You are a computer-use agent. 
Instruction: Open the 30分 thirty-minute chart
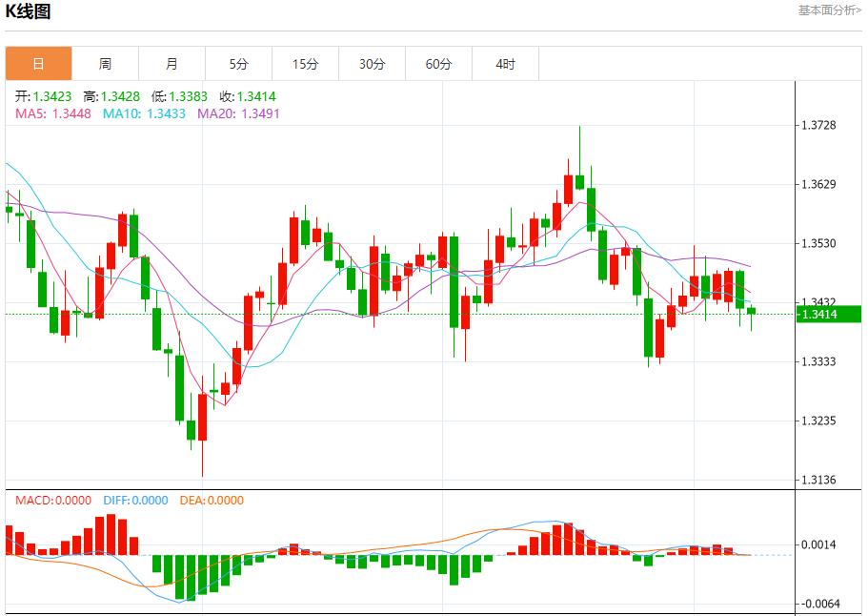pyautogui.click(x=372, y=63)
